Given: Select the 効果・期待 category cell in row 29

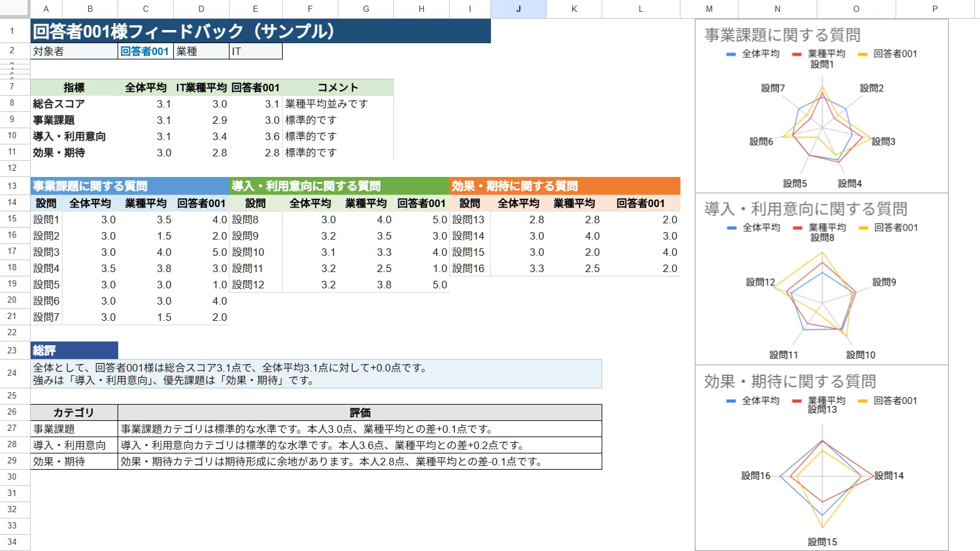Looking at the screenshot, I should click(x=74, y=462).
